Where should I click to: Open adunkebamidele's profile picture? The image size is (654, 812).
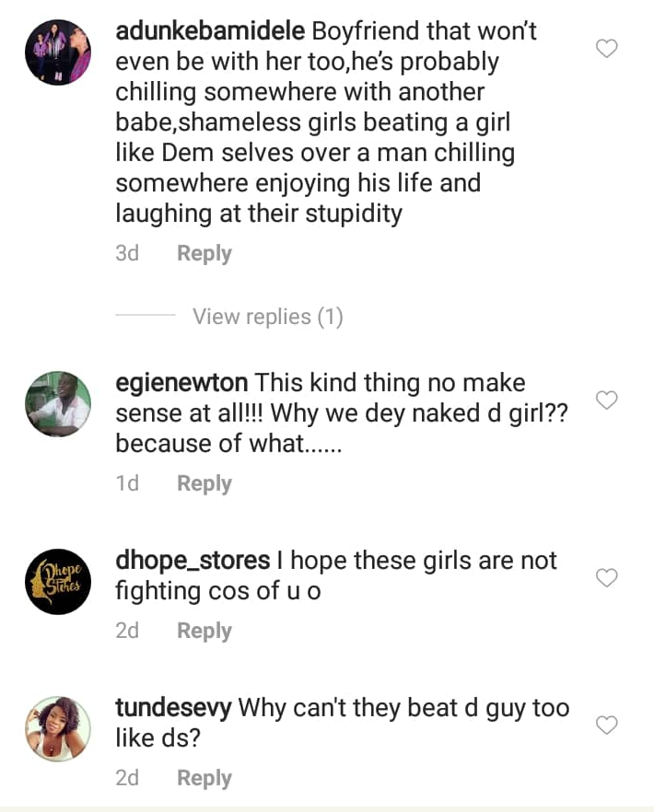(x=57, y=54)
